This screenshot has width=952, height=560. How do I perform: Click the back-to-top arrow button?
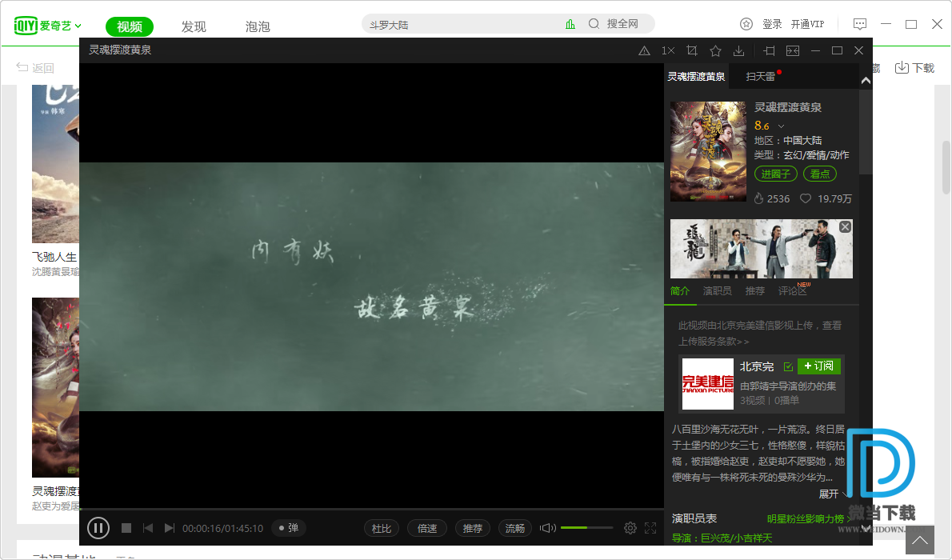click(920, 540)
